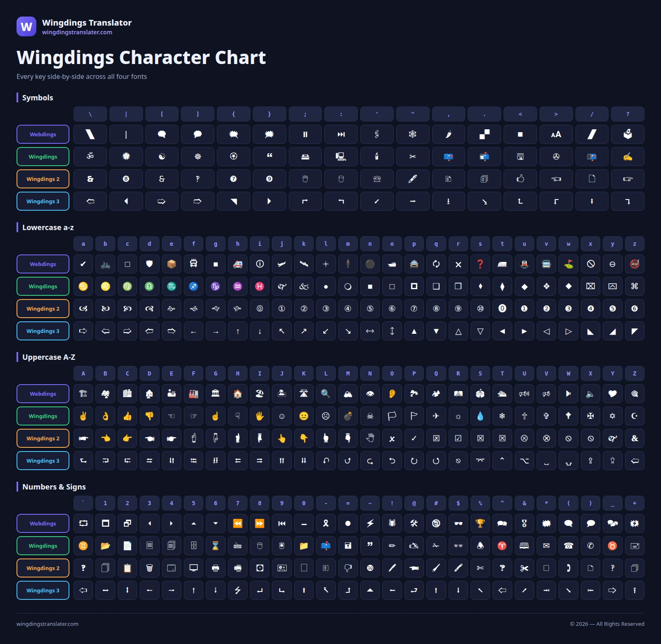Select the golf flag icon under lowercase w
661x644 pixels.
568,264
